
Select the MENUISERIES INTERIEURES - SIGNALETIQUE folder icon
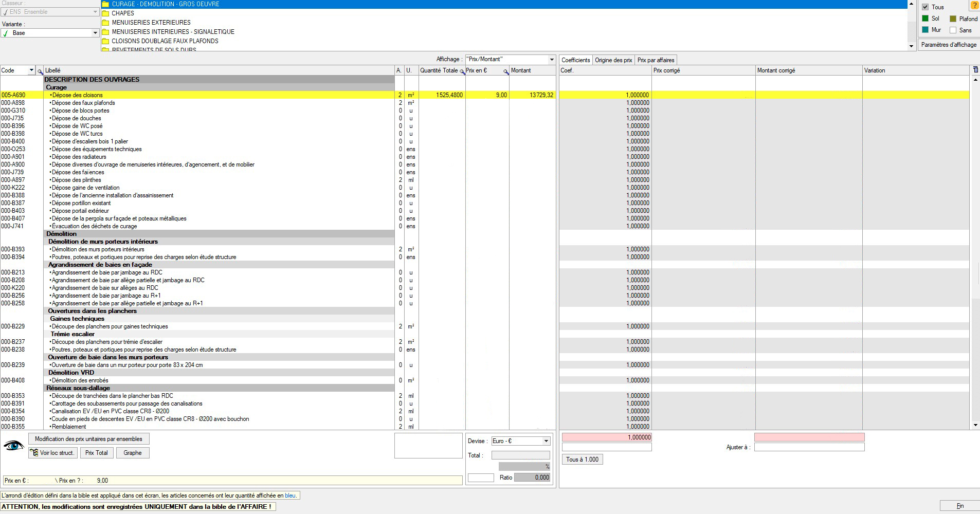(106, 32)
